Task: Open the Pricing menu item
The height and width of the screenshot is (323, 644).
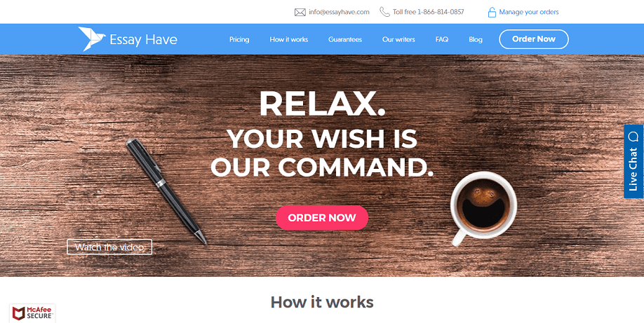Action: [x=239, y=39]
